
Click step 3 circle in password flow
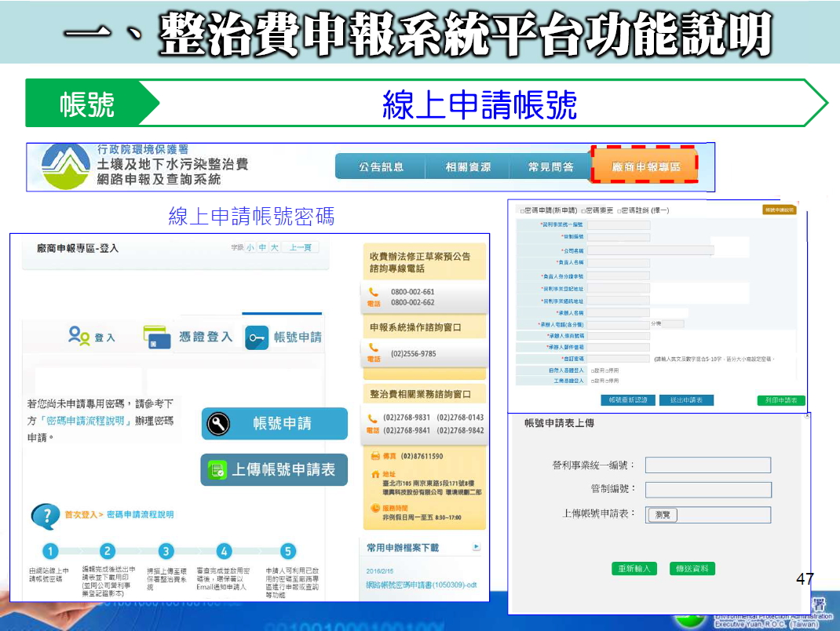tap(166, 551)
